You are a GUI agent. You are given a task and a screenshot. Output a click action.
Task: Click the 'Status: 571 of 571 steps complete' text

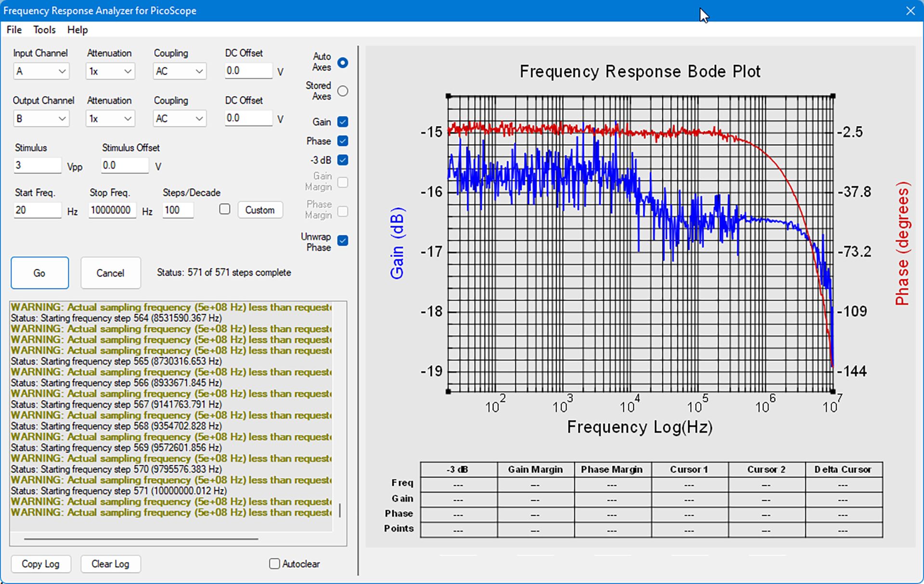tap(224, 272)
